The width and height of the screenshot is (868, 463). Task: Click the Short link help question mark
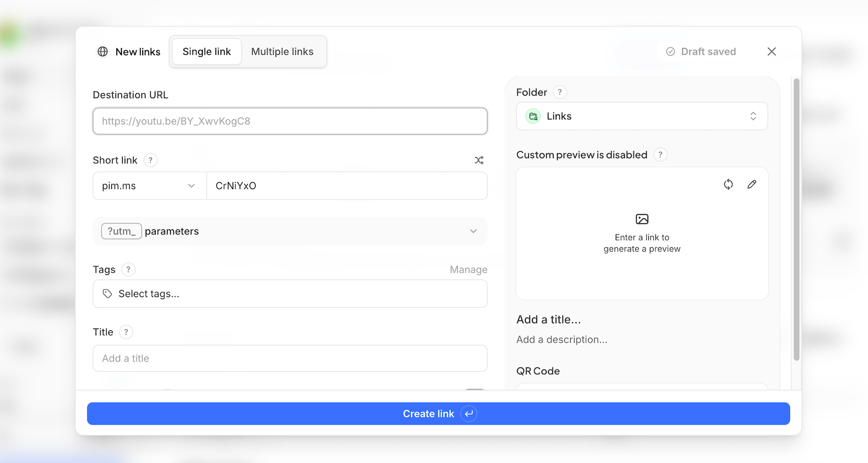point(150,160)
